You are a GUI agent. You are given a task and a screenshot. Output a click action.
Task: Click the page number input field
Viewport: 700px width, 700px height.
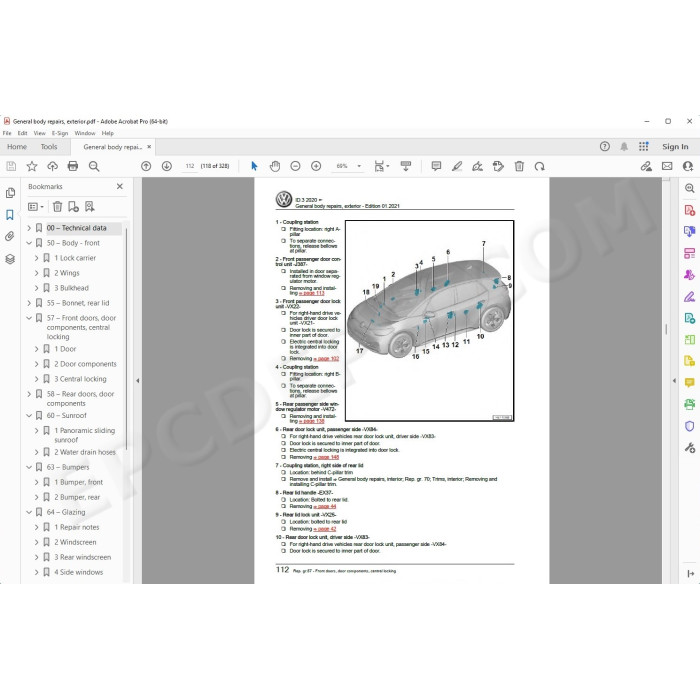click(x=190, y=166)
